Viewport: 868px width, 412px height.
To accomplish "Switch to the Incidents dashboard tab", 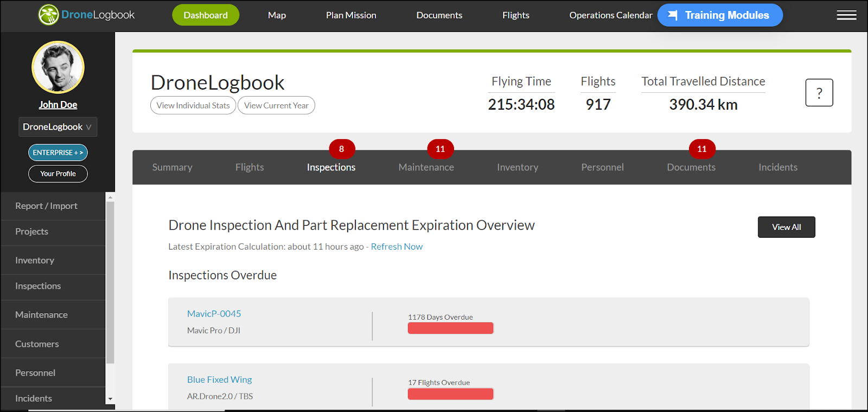I will click(778, 167).
